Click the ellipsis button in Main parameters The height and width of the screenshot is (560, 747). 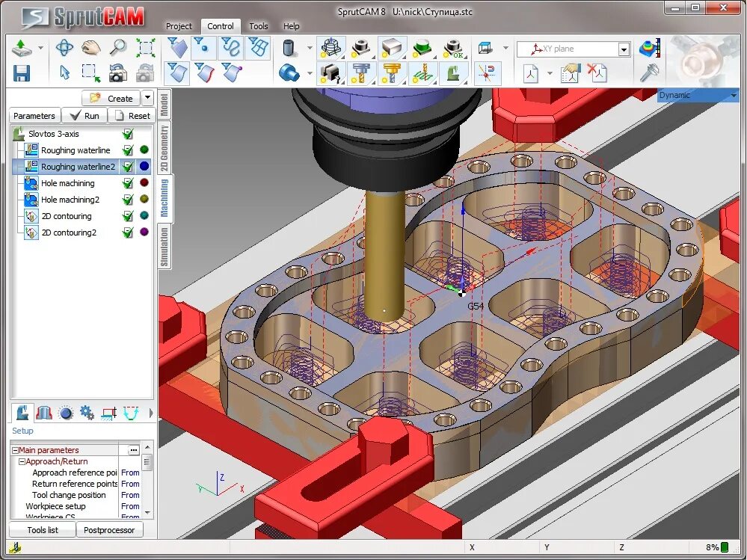tap(133, 450)
